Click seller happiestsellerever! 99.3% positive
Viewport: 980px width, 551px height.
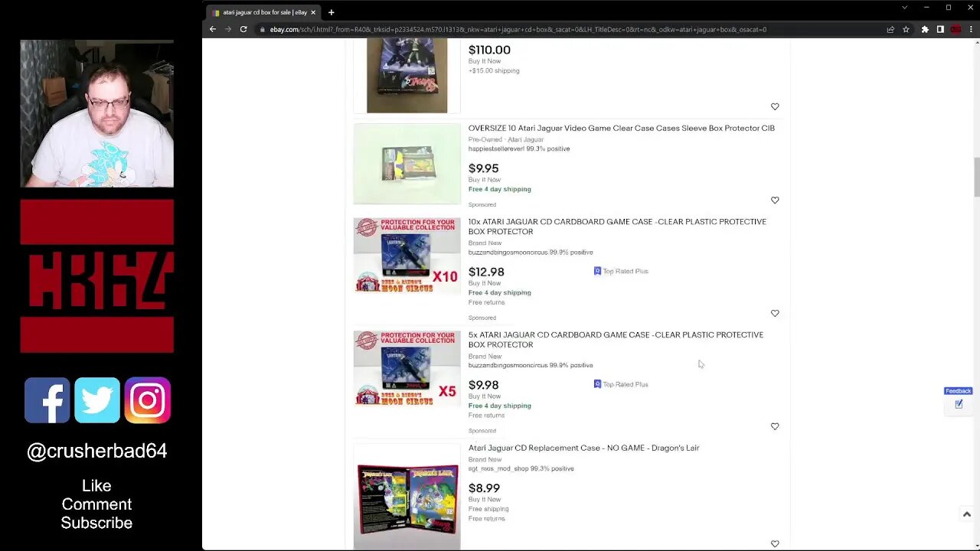519,148
